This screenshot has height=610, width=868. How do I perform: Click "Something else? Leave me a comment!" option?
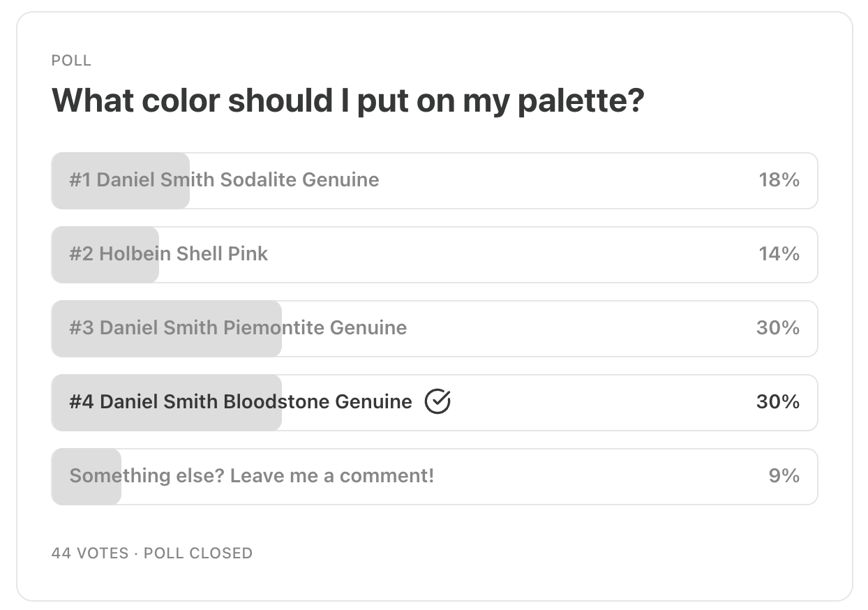click(x=251, y=476)
